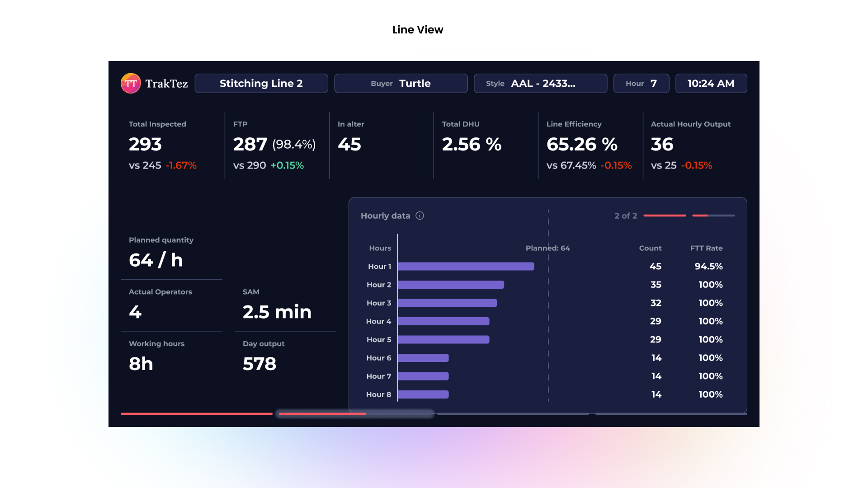Open the Buyer Turtle selector
868x488 pixels.
401,84
